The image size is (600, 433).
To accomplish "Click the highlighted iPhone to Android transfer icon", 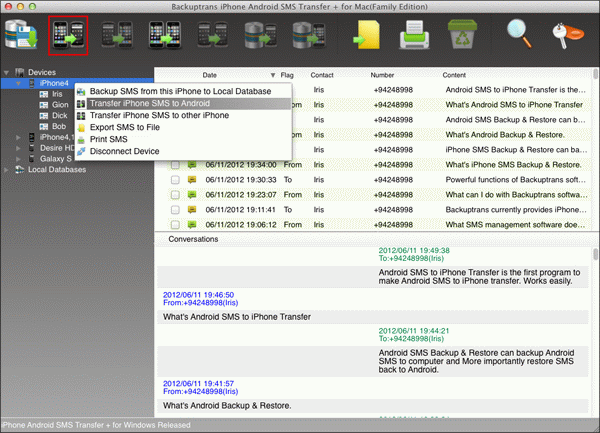I will click(68, 35).
